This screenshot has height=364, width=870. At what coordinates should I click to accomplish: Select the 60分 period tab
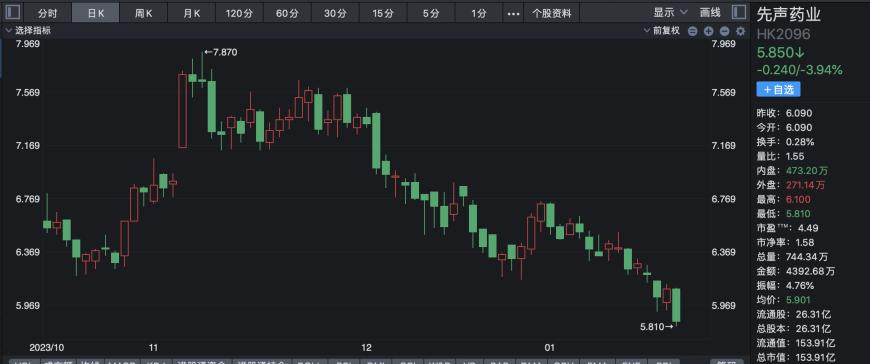coord(287,13)
